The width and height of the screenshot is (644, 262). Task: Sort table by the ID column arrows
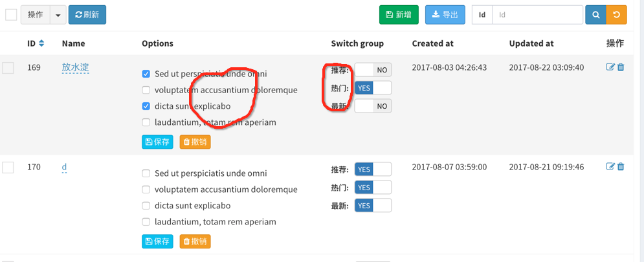click(41, 43)
